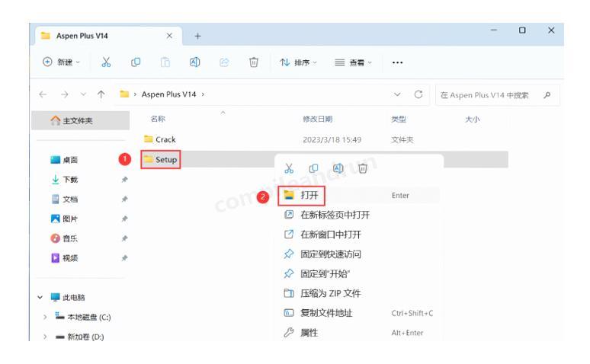
Task: Click the search magnifier icon
Action: tap(547, 95)
